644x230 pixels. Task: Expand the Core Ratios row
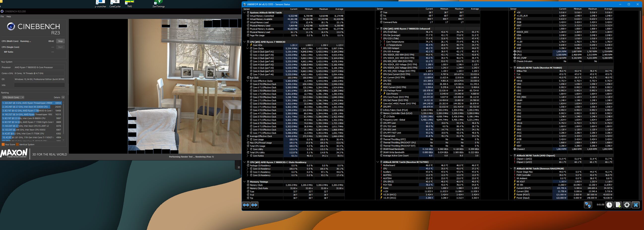click(248, 156)
